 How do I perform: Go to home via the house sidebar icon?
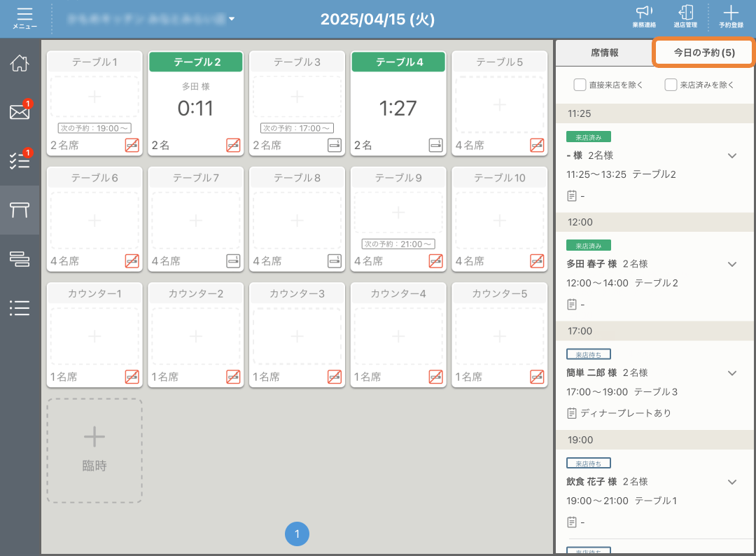tap(20, 63)
